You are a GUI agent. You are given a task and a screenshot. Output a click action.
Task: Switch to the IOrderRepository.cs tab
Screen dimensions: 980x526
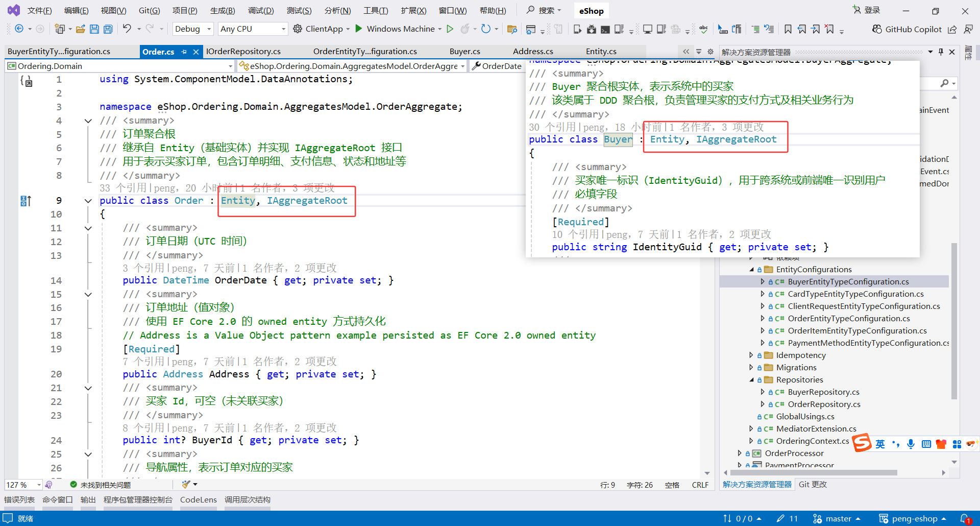tap(243, 52)
